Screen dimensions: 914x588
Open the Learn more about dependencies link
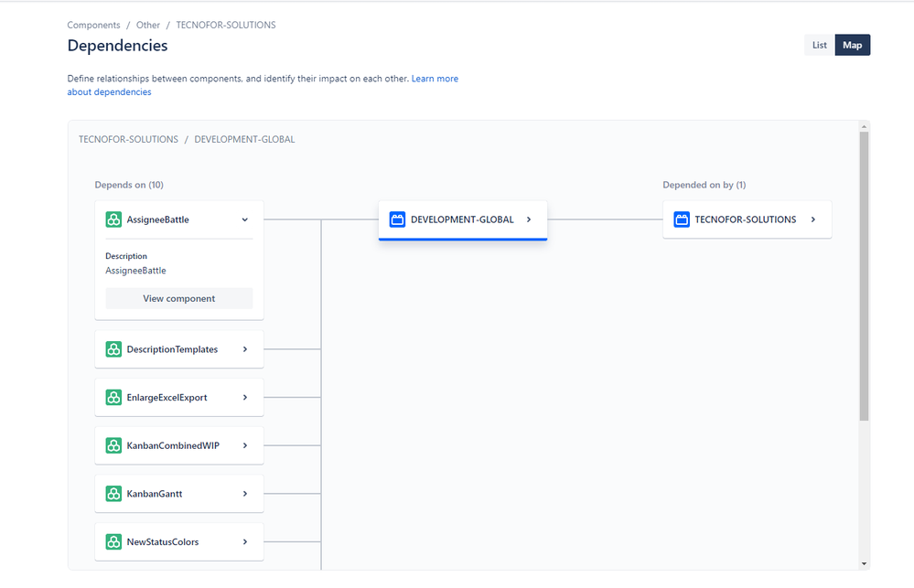435,78
